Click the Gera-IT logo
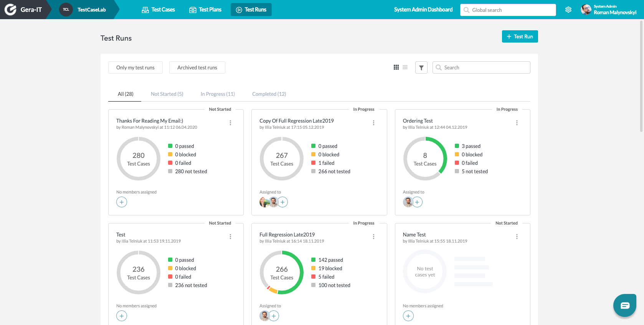644x325 pixels. (x=11, y=10)
